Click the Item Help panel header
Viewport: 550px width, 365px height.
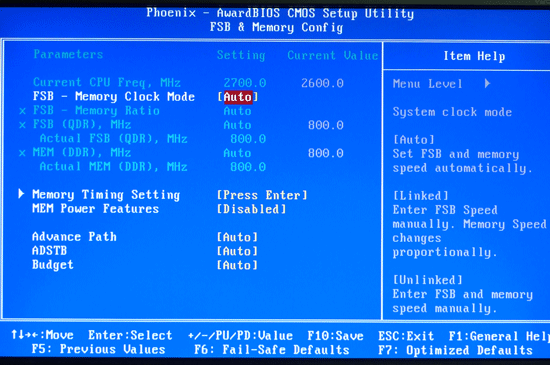pyautogui.click(x=474, y=56)
